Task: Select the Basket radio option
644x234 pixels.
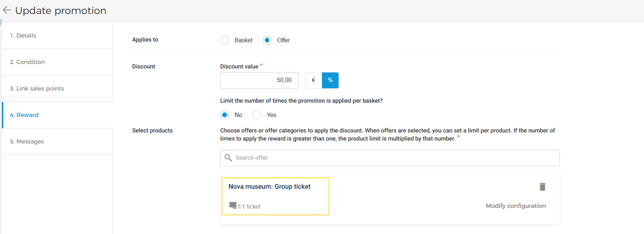Action: (225, 40)
